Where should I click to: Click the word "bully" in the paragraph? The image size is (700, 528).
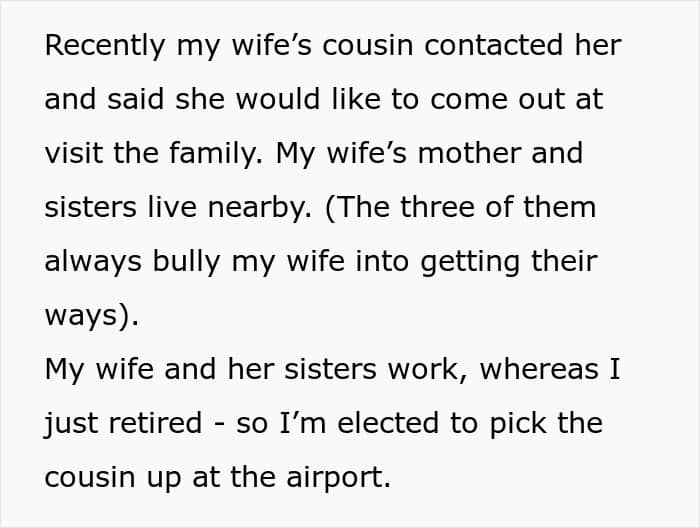[188, 262]
